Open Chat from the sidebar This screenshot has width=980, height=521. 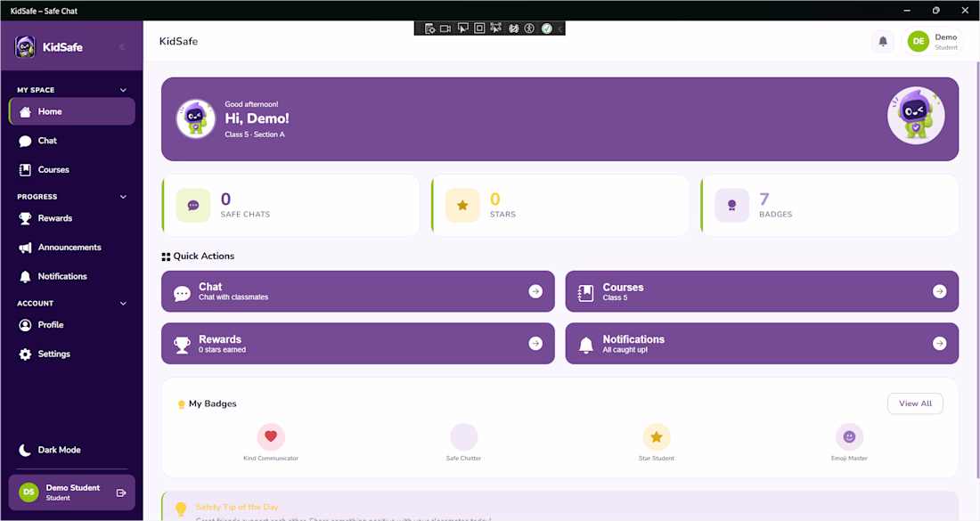coord(72,141)
